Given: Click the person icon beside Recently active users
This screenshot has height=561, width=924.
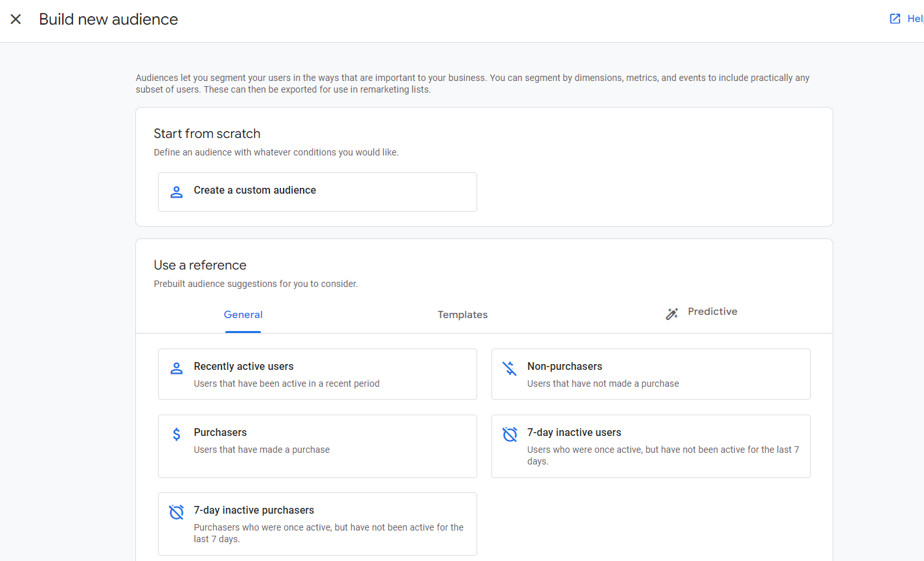Looking at the screenshot, I should coord(176,368).
